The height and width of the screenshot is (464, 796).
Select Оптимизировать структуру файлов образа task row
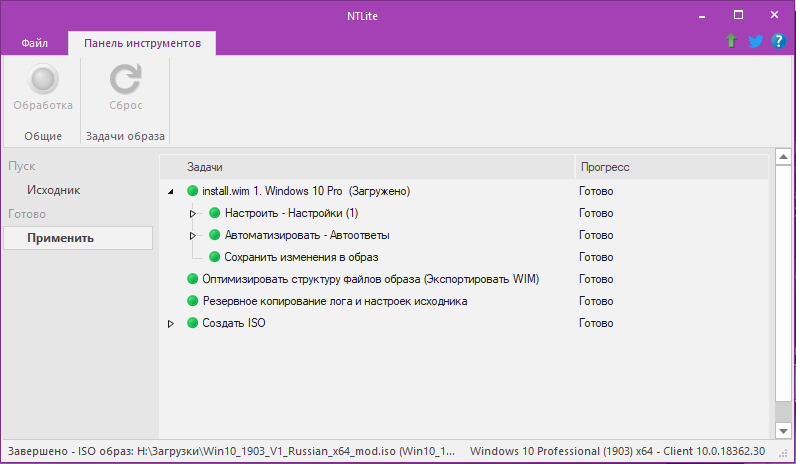click(x=464, y=279)
